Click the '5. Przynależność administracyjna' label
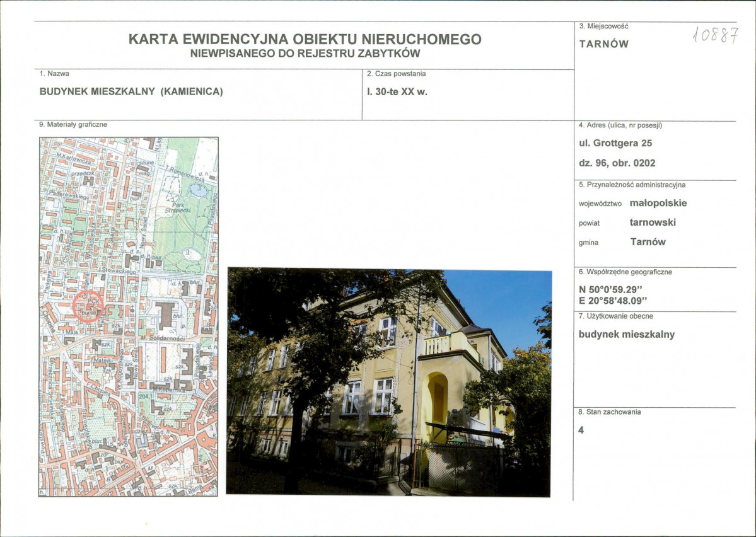 pyautogui.click(x=632, y=185)
